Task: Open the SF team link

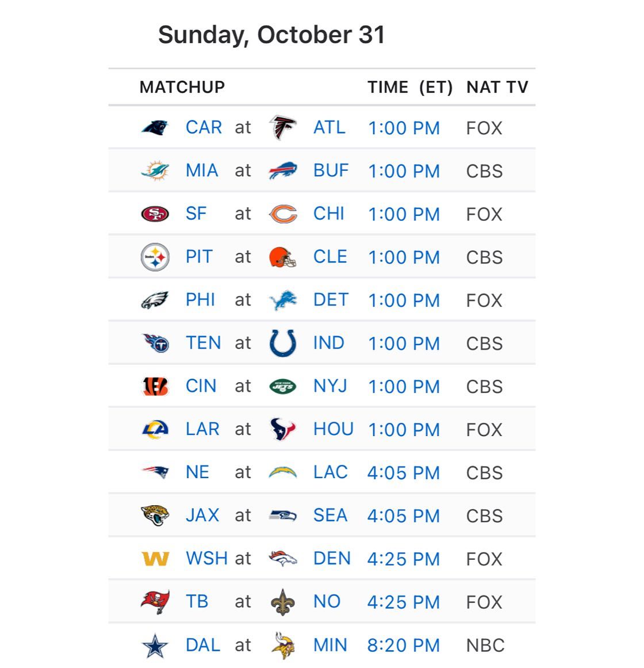Action: [196, 213]
